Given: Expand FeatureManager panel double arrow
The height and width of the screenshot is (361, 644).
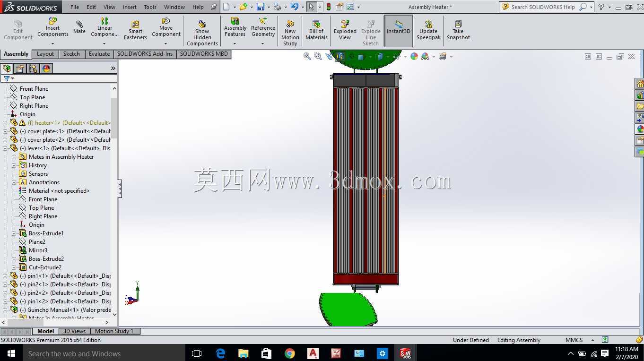Looking at the screenshot, I should click(x=113, y=69).
